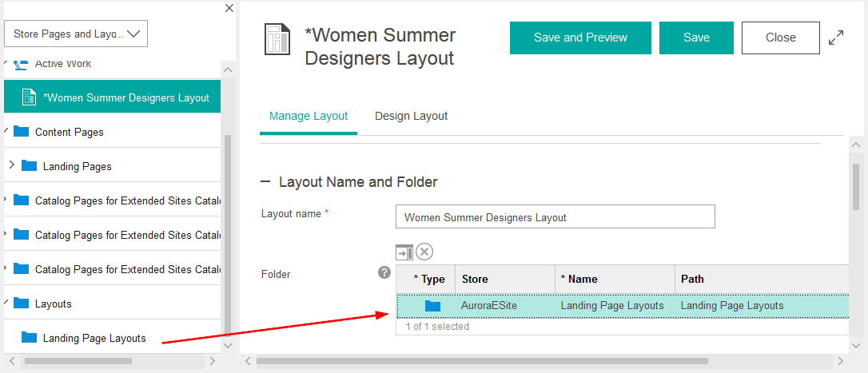Click the Save and Preview button
This screenshot has height=373, width=868.
[x=580, y=38]
